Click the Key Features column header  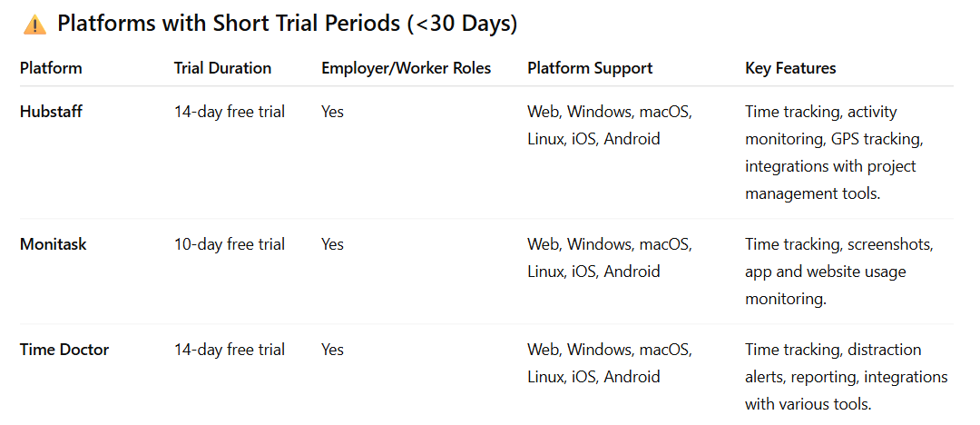click(x=790, y=68)
